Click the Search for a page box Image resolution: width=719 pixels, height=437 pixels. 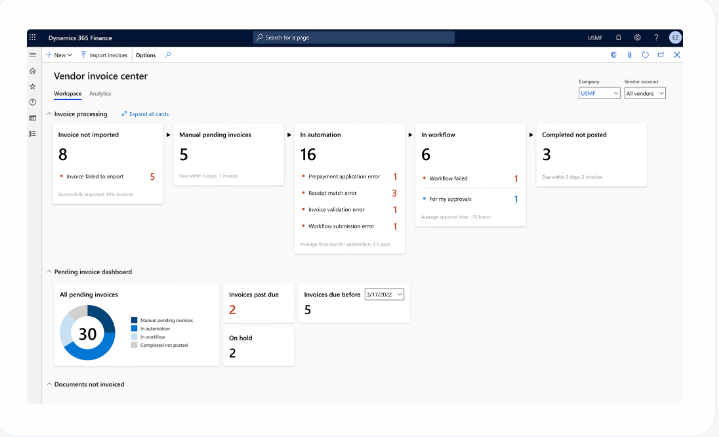(354, 38)
